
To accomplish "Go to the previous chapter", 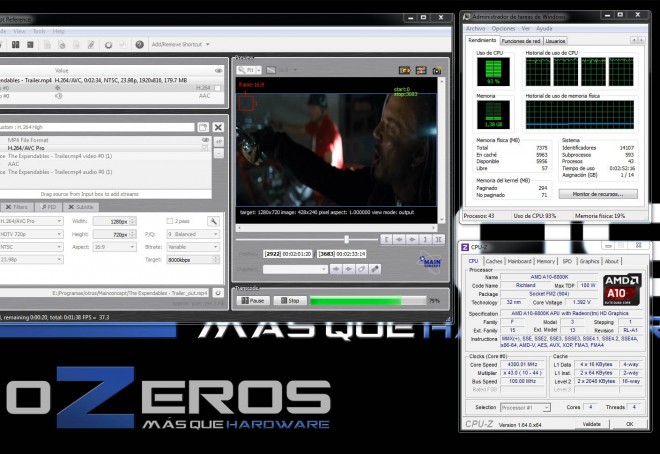I will (x=335, y=269).
